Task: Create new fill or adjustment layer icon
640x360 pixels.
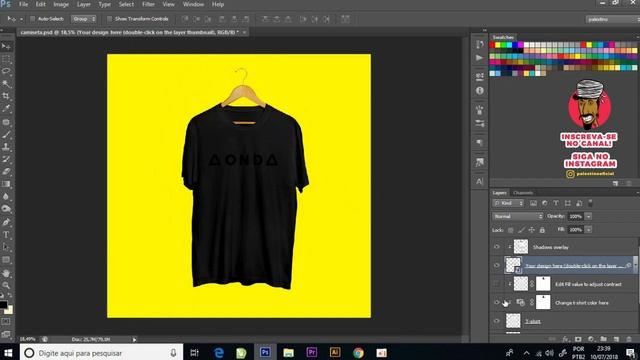Action: coord(591,339)
